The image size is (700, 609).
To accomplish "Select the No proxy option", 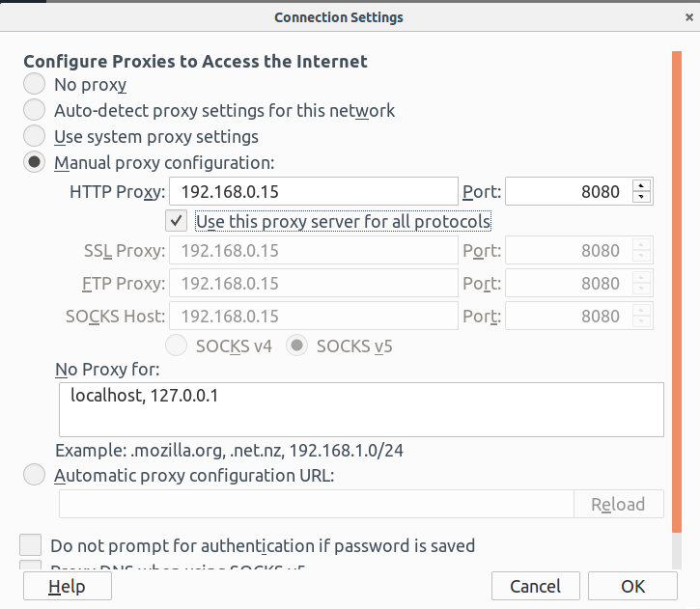I will click(x=35, y=84).
